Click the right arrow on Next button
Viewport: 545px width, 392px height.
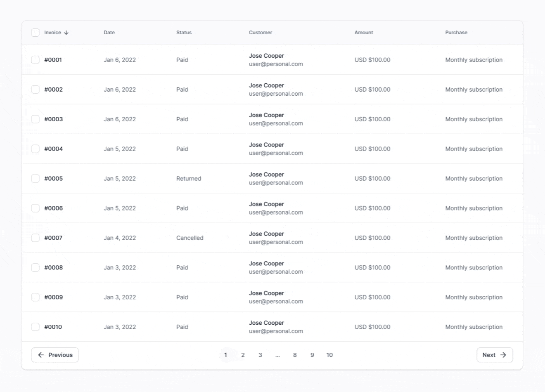[503, 355]
